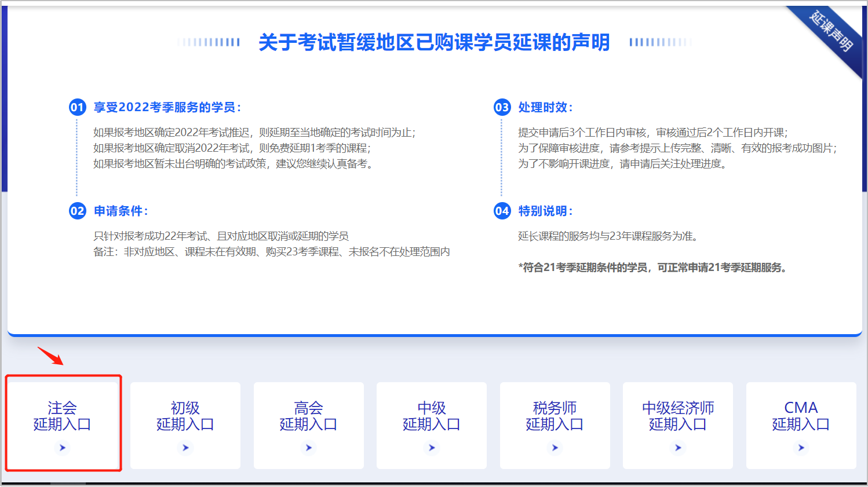Click the 02 number badge beside 申请条件

coord(78,211)
